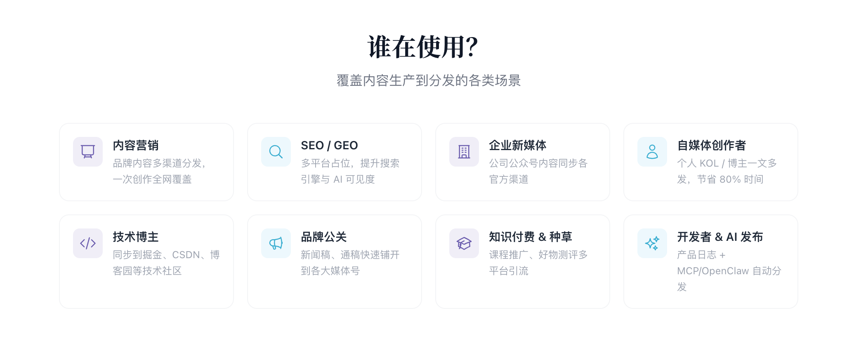Open the 企业新媒体 card

pyautogui.click(x=523, y=162)
